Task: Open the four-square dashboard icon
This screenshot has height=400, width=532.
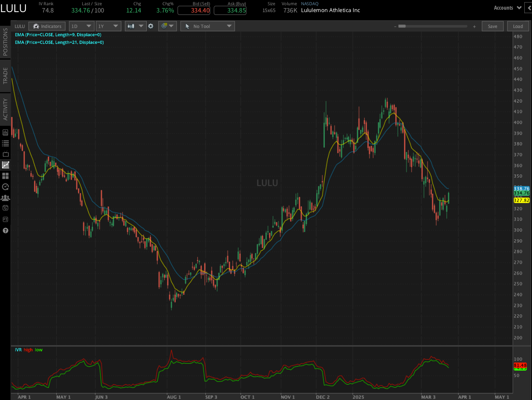Action: click(x=5, y=176)
